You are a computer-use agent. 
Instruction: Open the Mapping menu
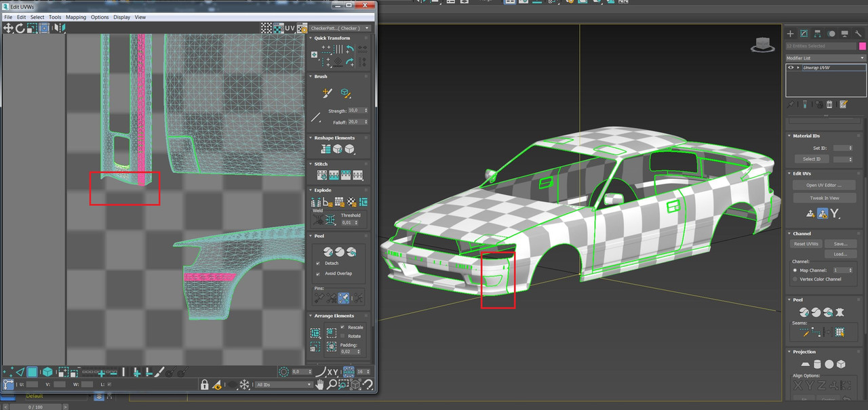(x=75, y=17)
